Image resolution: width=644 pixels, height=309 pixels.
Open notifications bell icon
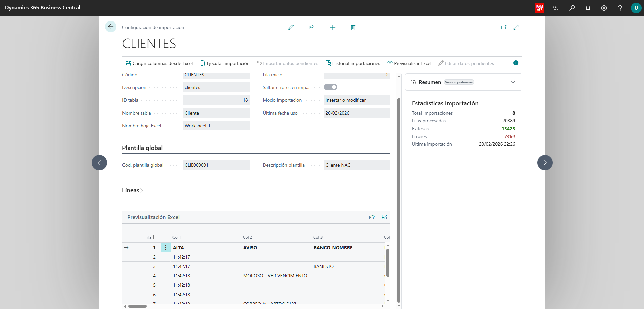click(588, 8)
